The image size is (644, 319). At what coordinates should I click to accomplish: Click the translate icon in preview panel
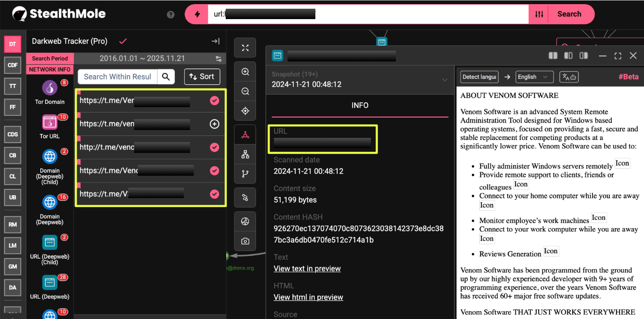569,77
